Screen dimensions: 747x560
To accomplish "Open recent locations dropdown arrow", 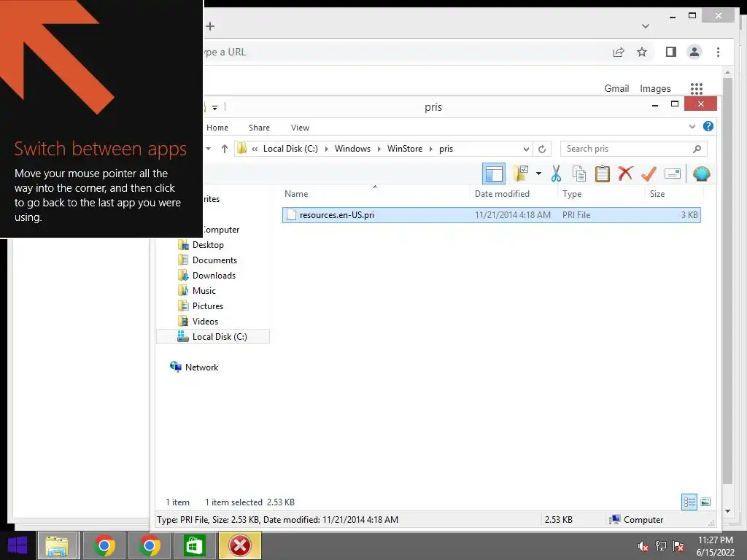I will click(208, 149).
